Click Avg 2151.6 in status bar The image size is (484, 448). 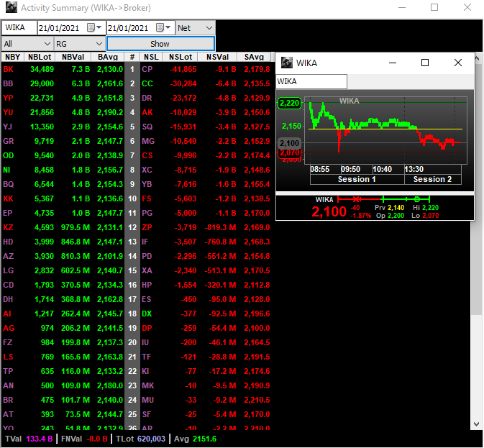[195, 439]
